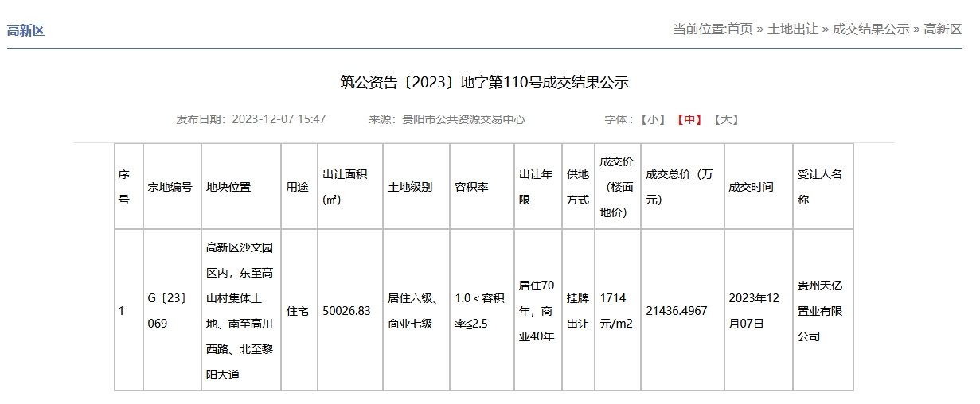Screen dimensions: 980x404
Task: Go to 成交结果公示 breadcrumb link
Action: pyautogui.click(x=870, y=29)
